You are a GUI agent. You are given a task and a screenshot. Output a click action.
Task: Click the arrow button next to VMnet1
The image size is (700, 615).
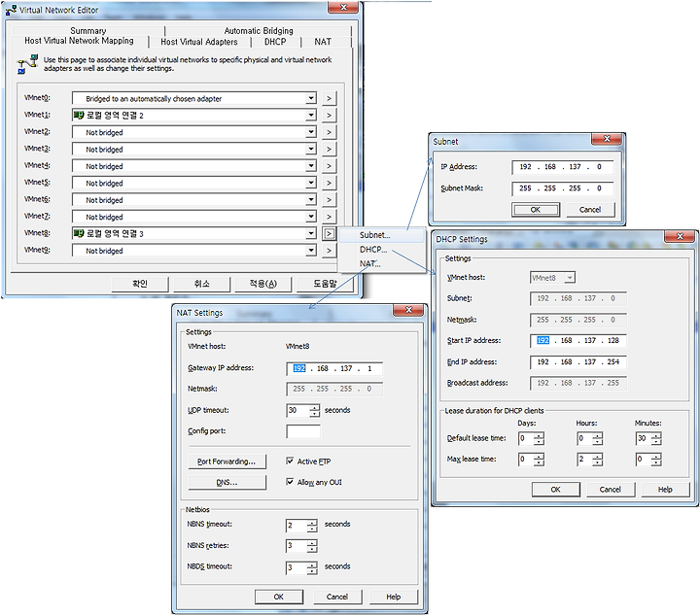point(329,115)
